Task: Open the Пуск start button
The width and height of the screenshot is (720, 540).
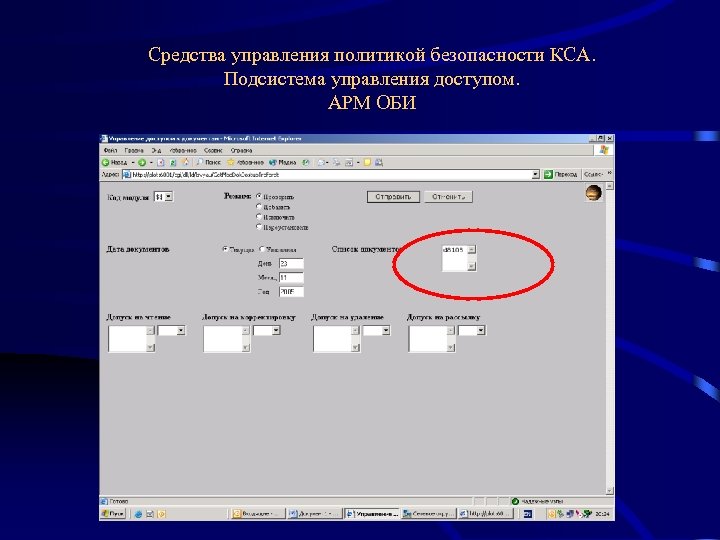Action: 113,514
